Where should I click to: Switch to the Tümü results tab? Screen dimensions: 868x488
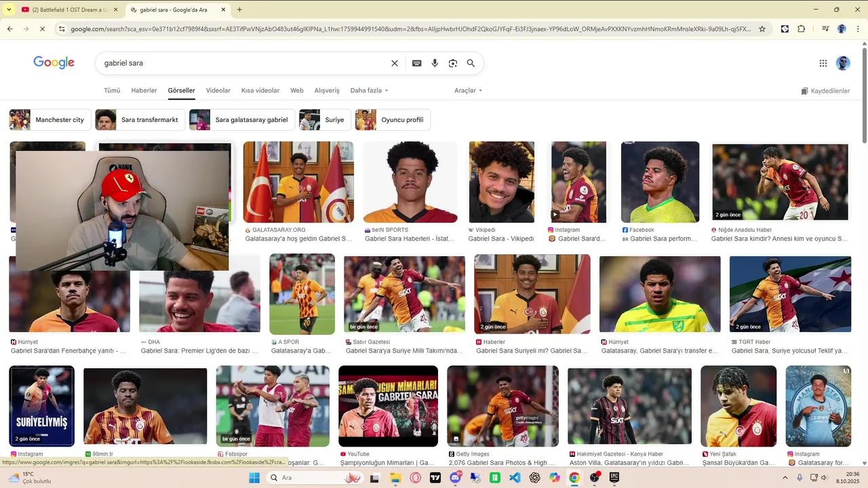[112, 90]
